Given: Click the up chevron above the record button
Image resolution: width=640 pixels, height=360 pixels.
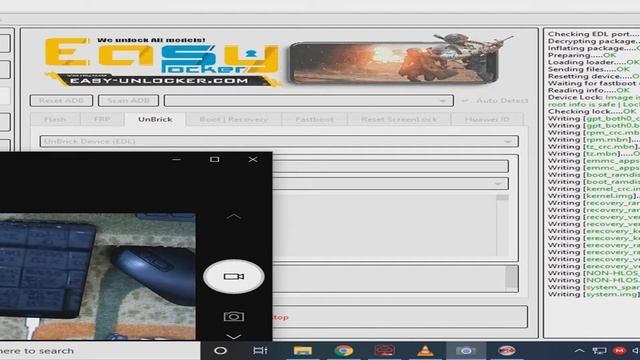Looking at the screenshot, I should [233, 217].
